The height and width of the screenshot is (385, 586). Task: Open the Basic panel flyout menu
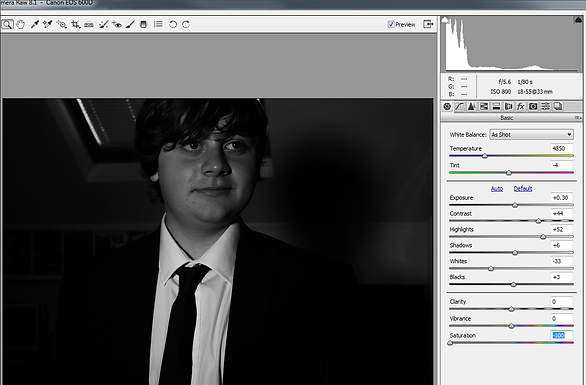[x=578, y=118]
